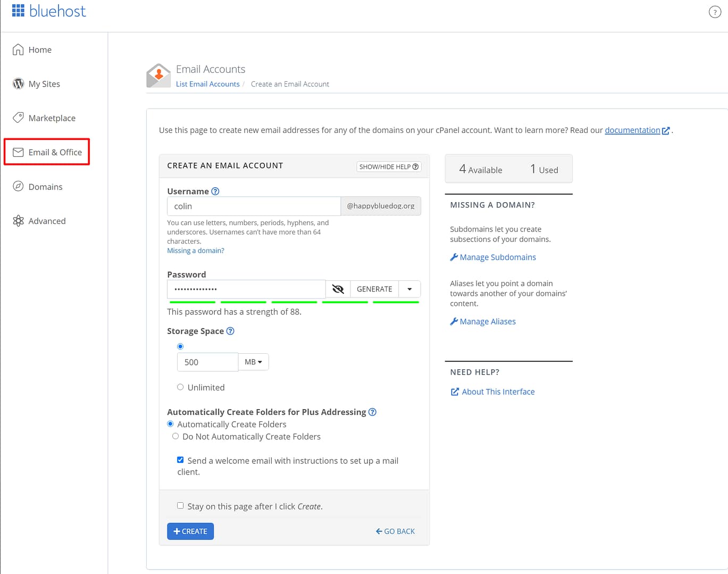This screenshot has height=574, width=728.
Task: Select the My Sites sidebar icon
Action: [18, 84]
